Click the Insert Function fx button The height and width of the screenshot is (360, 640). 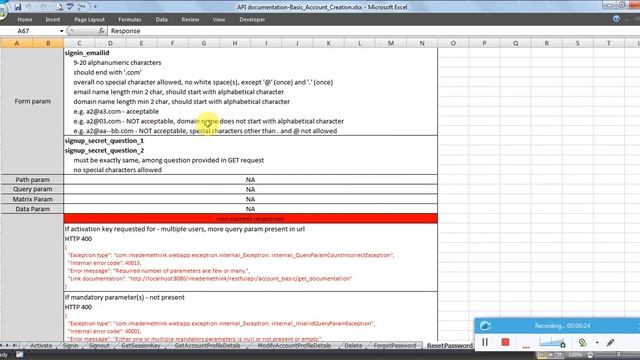click(101, 31)
